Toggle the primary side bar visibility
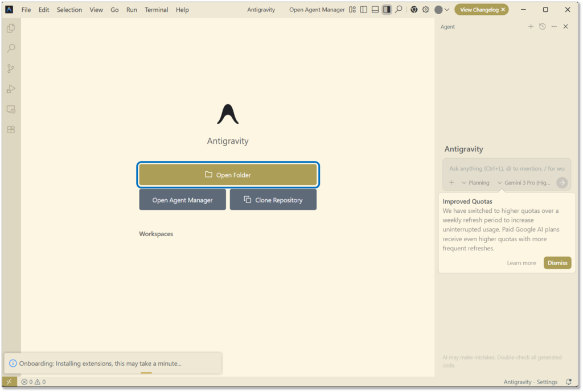583x392 pixels. tap(364, 10)
